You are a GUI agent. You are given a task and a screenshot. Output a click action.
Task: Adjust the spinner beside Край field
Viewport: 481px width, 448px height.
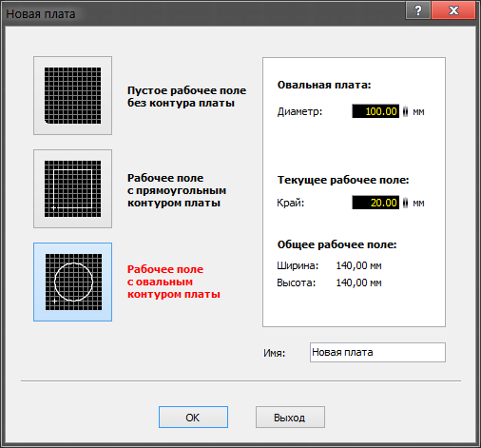pyautogui.click(x=405, y=203)
